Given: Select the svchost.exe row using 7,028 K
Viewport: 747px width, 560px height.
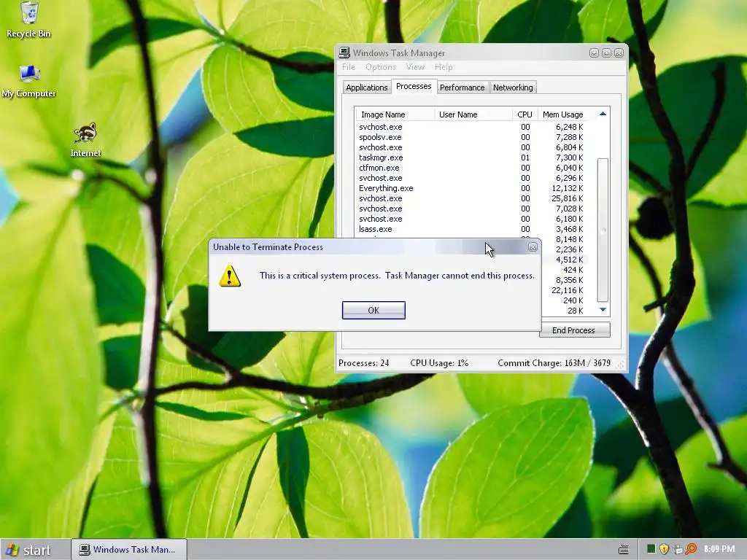Looking at the screenshot, I should (472, 209).
